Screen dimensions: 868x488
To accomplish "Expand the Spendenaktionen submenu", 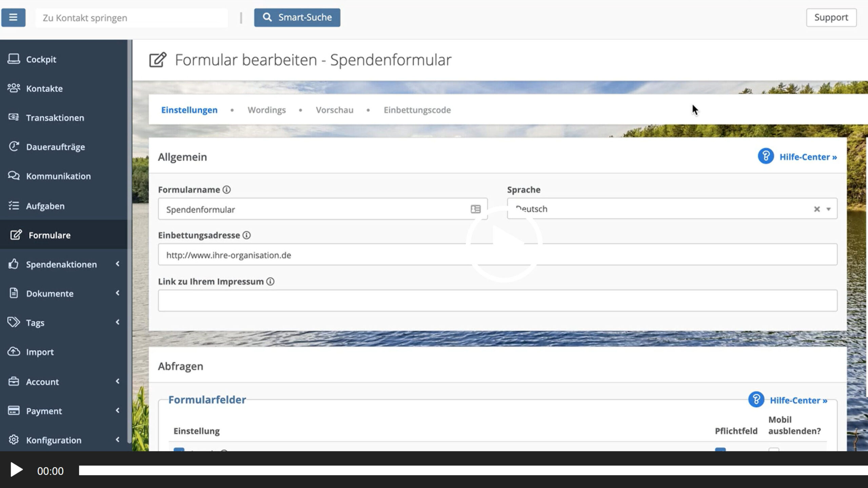I will 117,264.
